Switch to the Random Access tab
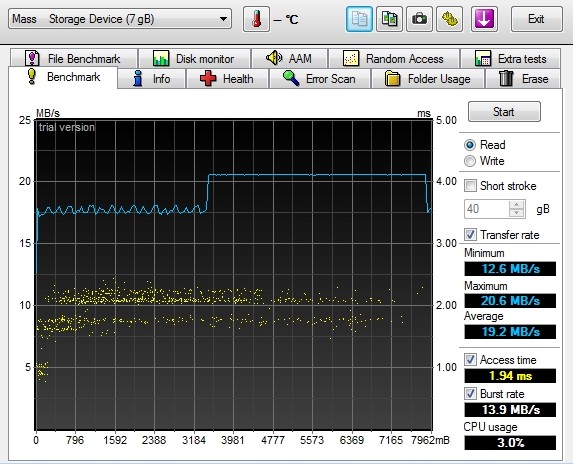The height and width of the screenshot is (464, 573). pyautogui.click(x=394, y=58)
